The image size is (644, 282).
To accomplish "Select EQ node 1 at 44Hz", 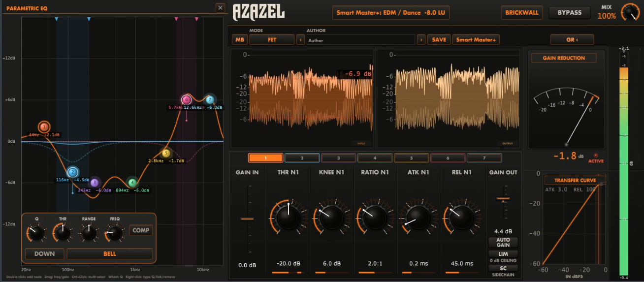I will coord(44,127).
